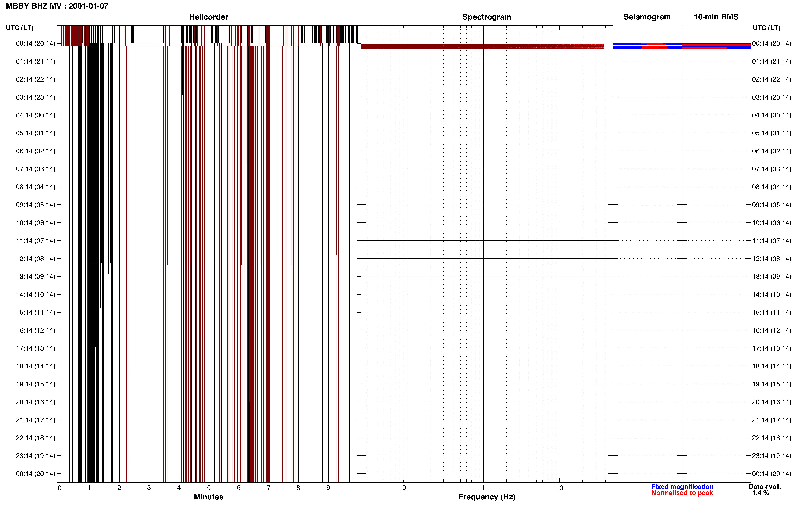Click the left '23:14 (19:14)' time label

36,456
